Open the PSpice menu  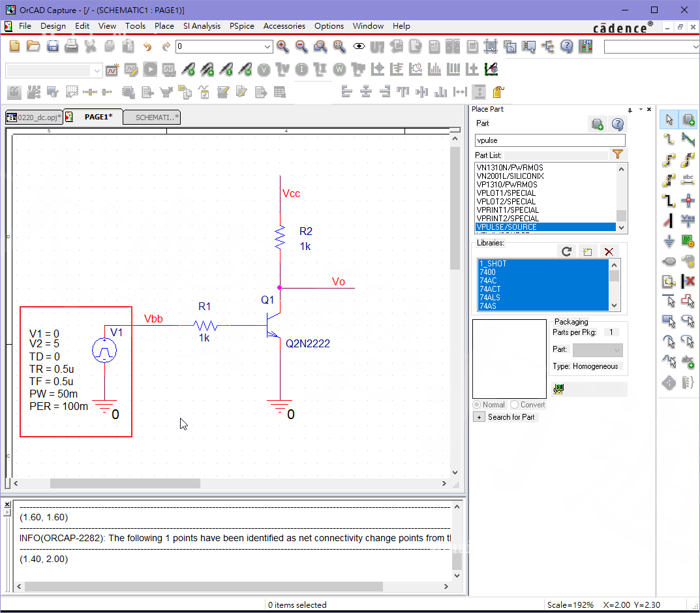[x=242, y=26]
